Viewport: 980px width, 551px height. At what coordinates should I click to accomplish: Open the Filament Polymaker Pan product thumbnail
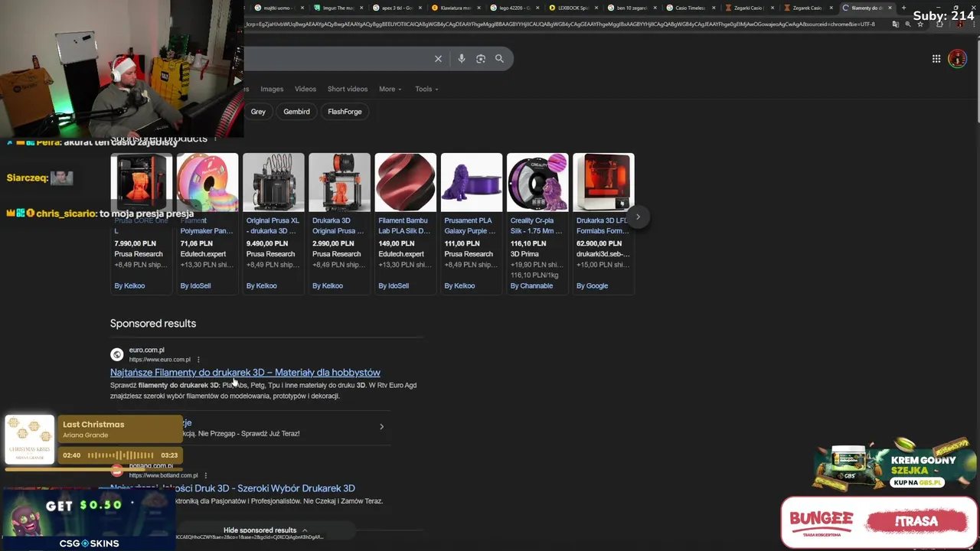coord(207,182)
